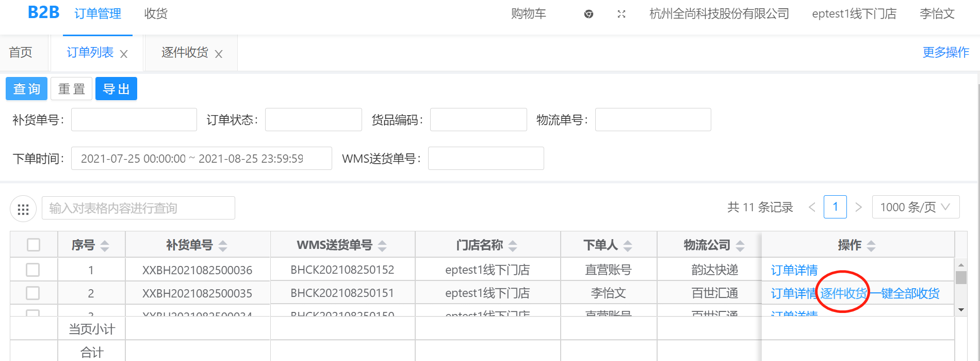The width and height of the screenshot is (980, 361).
Task: Click the 查询 button
Action: click(26, 89)
